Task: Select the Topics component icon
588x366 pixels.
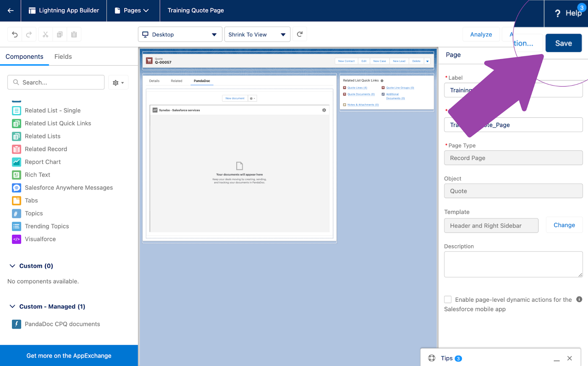Action: pyautogui.click(x=17, y=213)
